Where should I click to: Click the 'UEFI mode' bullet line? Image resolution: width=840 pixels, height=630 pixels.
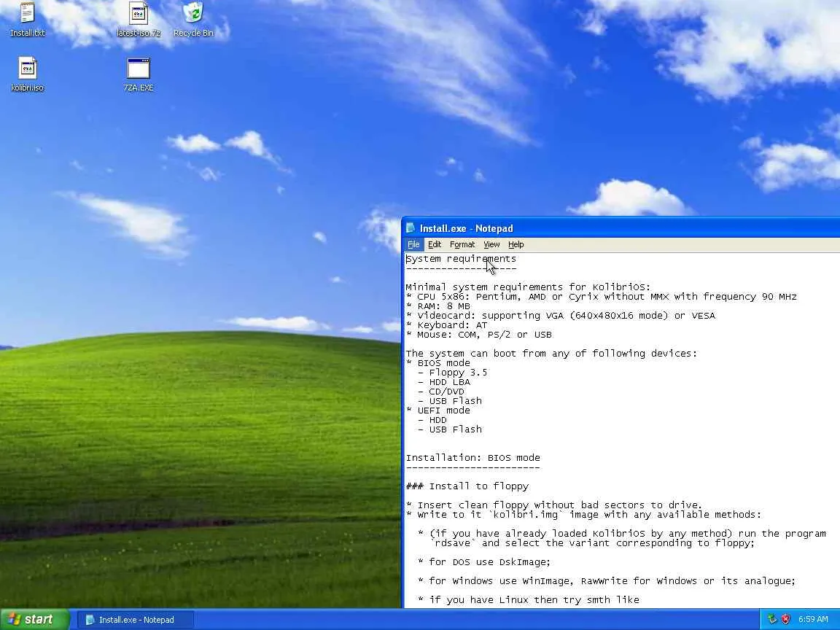point(437,411)
